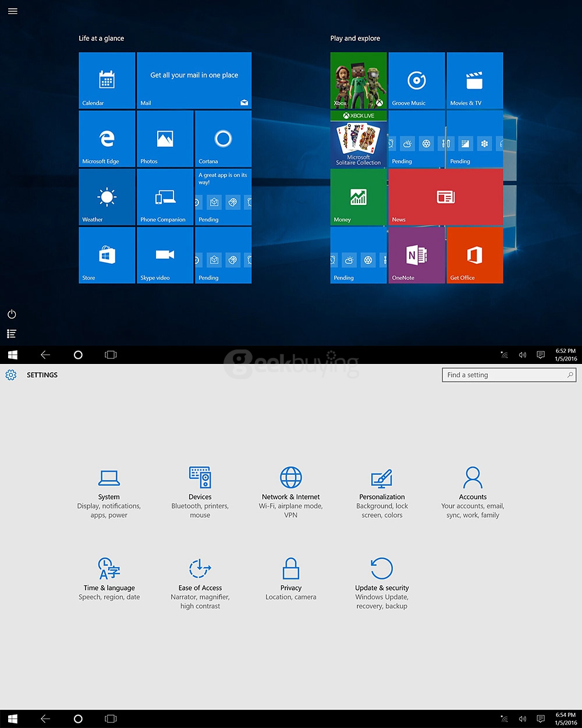This screenshot has height=728, width=582.
Task: Click Cortana circle in lower taskbar
Action: [x=78, y=719]
